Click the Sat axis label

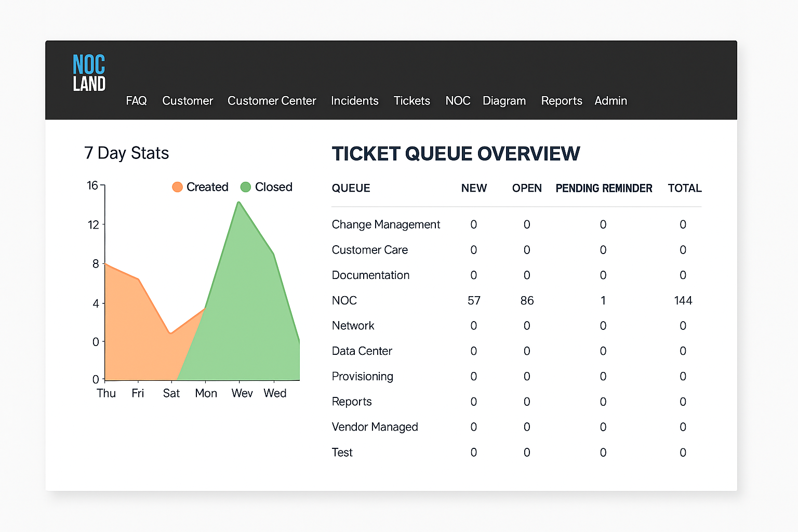click(x=171, y=393)
